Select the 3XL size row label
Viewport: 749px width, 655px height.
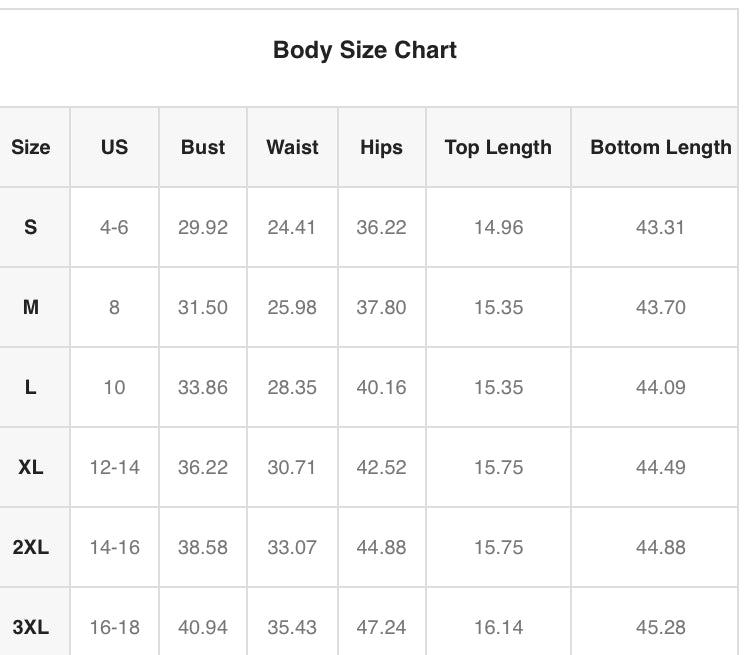(x=31, y=627)
